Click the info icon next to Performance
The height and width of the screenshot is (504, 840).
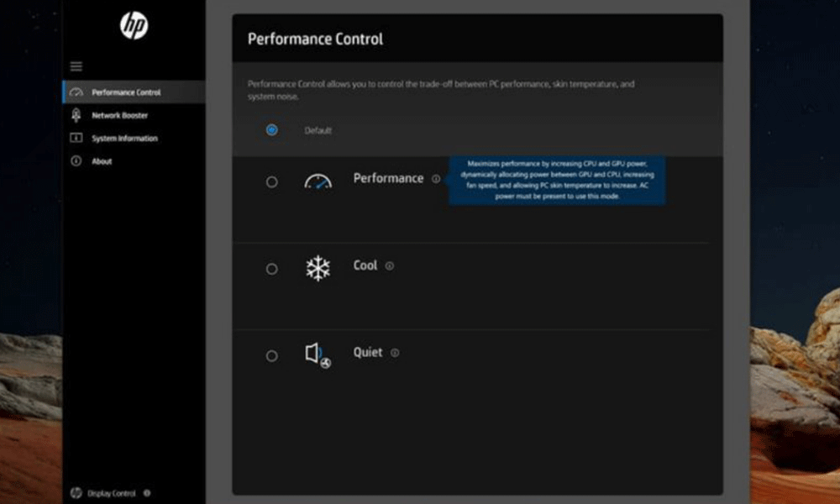click(x=436, y=179)
